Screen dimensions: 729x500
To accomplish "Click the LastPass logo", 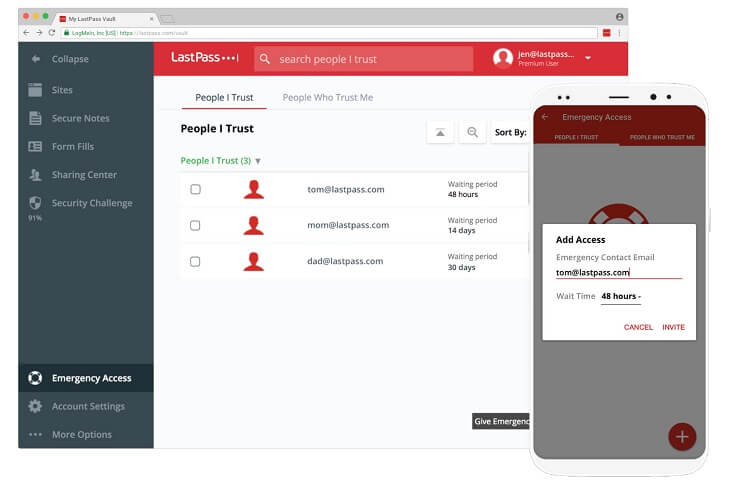I will (205, 58).
